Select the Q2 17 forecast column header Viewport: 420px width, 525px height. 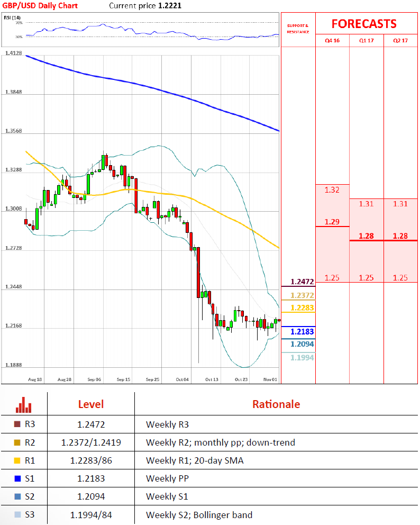tap(400, 41)
